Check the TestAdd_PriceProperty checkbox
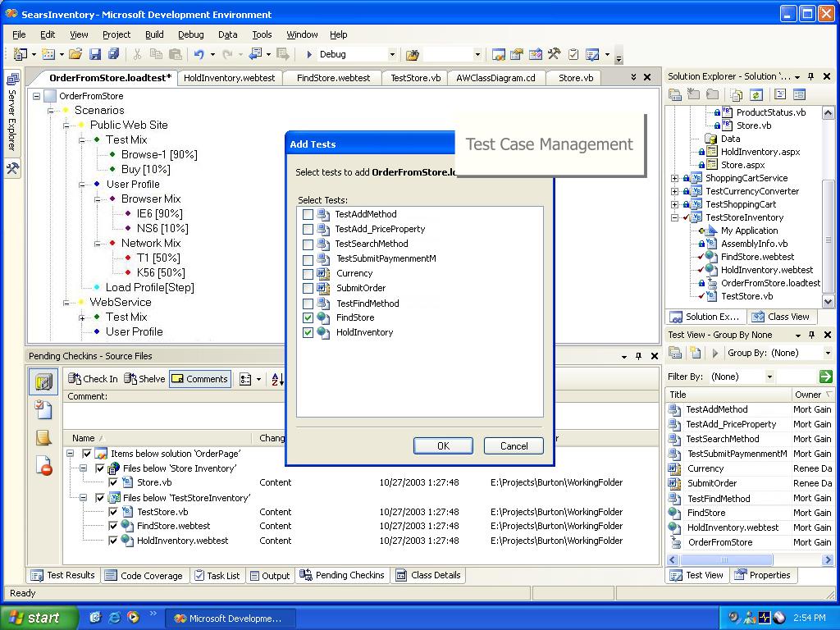The image size is (840, 630). pyautogui.click(x=308, y=230)
